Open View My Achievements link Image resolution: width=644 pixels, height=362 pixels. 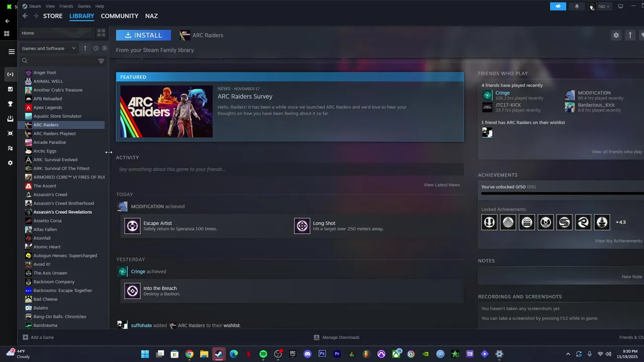tap(618, 241)
